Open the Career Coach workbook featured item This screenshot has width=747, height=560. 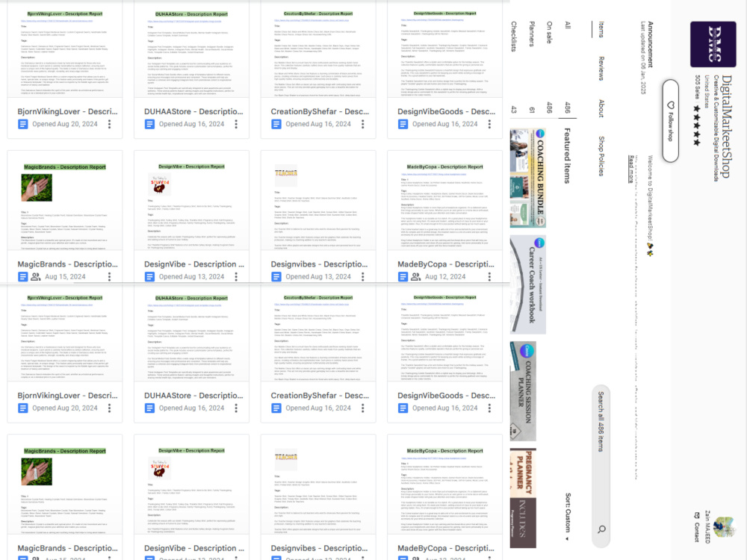coord(528,284)
